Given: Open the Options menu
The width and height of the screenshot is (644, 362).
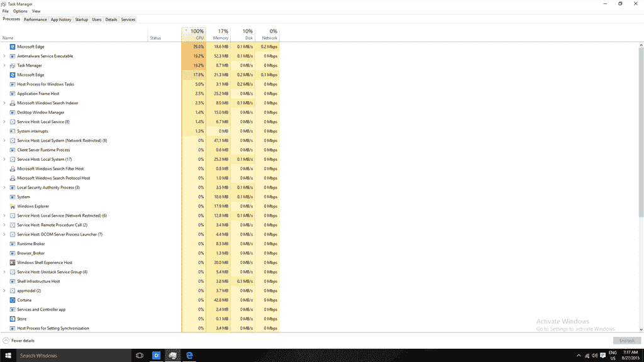Looking at the screenshot, I should 19,11.
